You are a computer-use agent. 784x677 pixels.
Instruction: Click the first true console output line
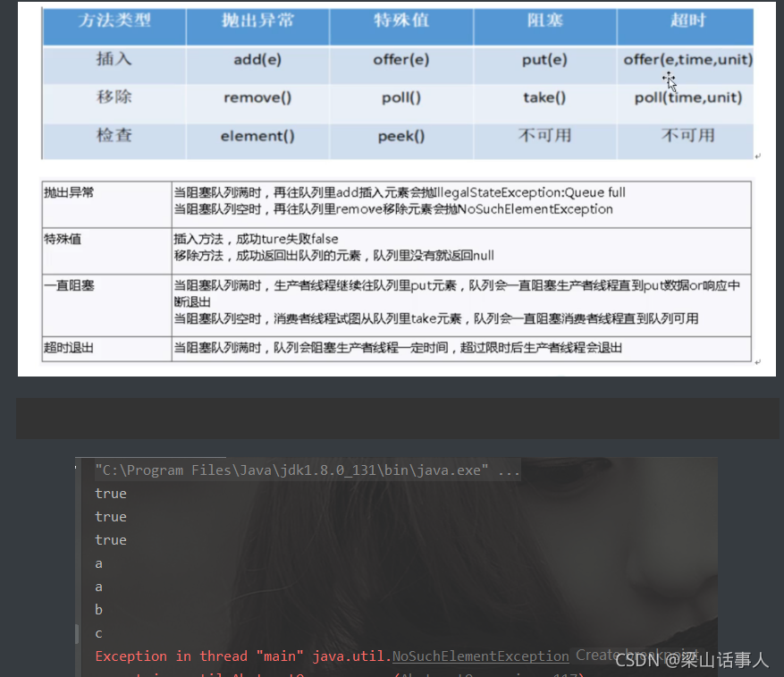click(x=111, y=494)
